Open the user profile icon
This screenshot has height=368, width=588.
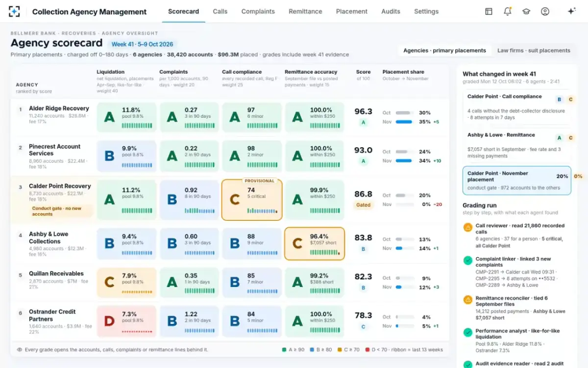coord(545,11)
